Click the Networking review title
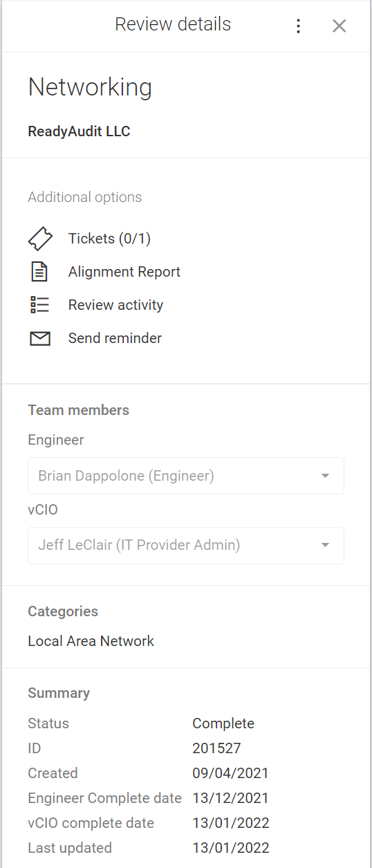Viewport: 372px width, 868px height. click(x=90, y=87)
